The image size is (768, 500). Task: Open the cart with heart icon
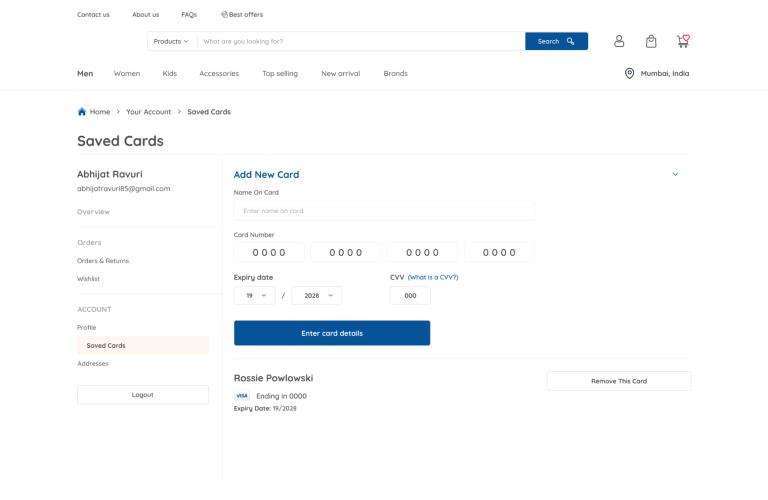click(683, 41)
